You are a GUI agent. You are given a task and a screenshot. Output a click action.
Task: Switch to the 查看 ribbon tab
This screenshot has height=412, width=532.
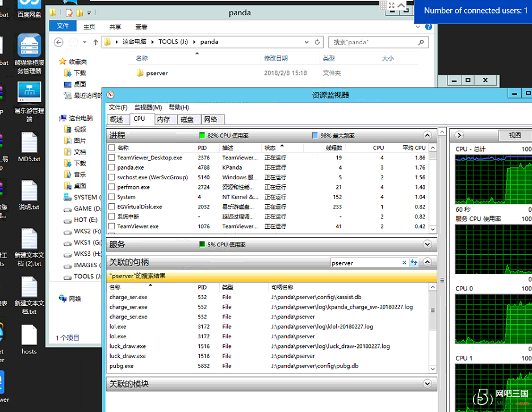point(141,27)
